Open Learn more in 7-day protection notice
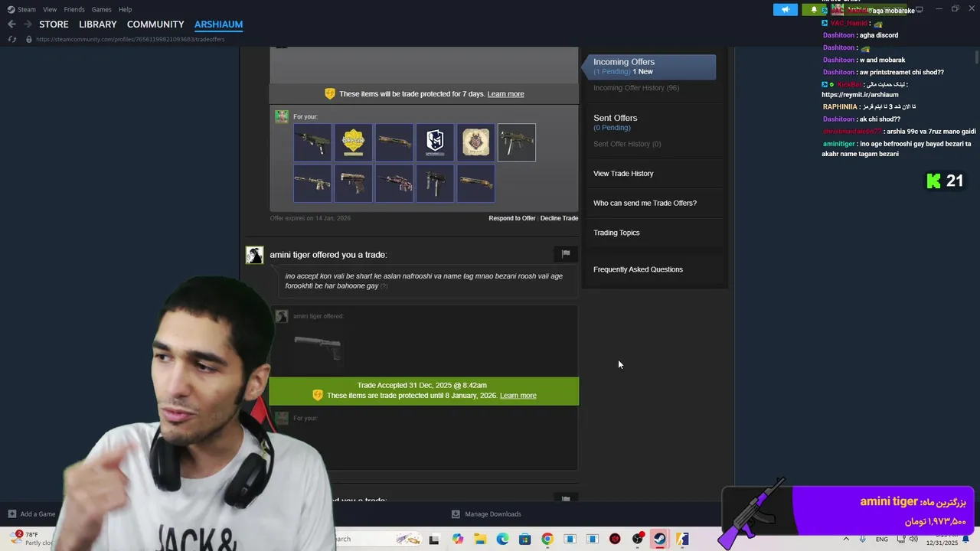Viewport: 980px width, 551px height. tap(505, 94)
